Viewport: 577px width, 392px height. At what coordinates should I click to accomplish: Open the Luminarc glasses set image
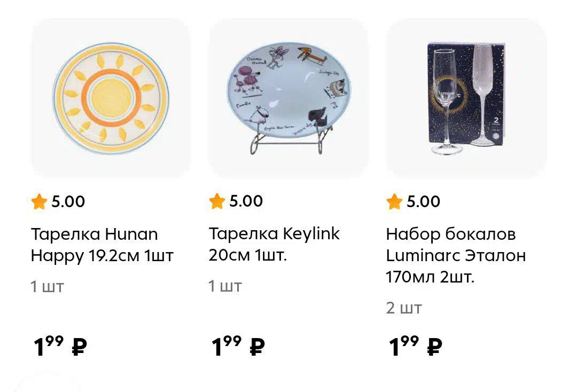[x=466, y=99]
